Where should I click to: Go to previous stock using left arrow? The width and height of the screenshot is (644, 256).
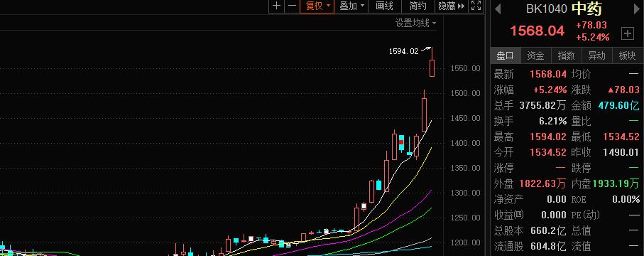point(498,9)
